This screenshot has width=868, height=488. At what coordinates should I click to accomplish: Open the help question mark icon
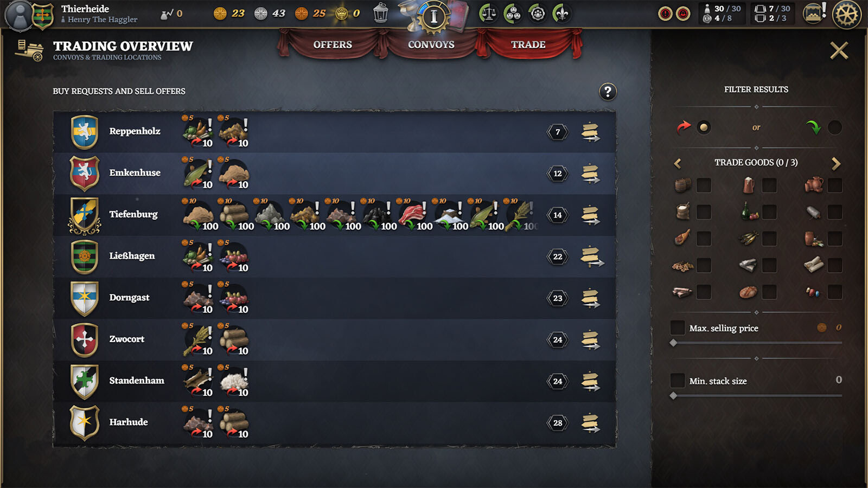[x=608, y=92]
